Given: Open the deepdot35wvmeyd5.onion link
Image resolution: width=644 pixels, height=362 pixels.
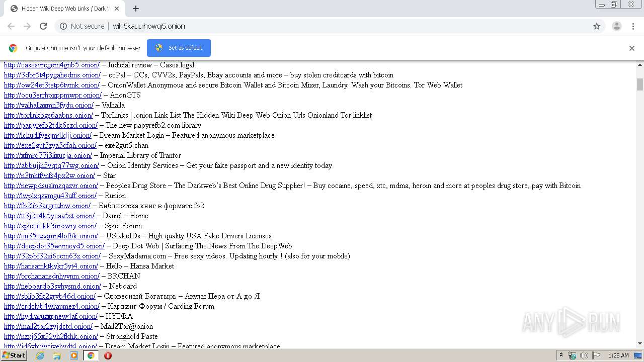Looking at the screenshot, I should (x=54, y=246).
